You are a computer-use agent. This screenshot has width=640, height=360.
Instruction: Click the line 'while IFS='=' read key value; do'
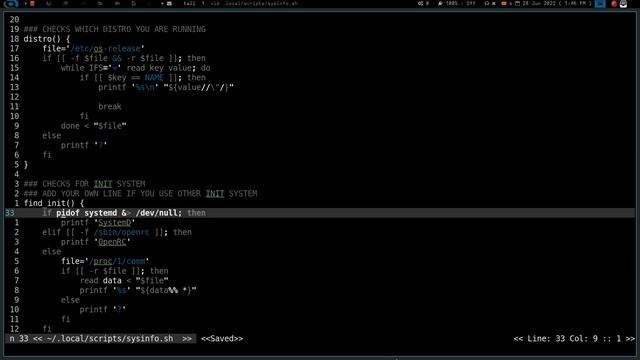click(136, 68)
